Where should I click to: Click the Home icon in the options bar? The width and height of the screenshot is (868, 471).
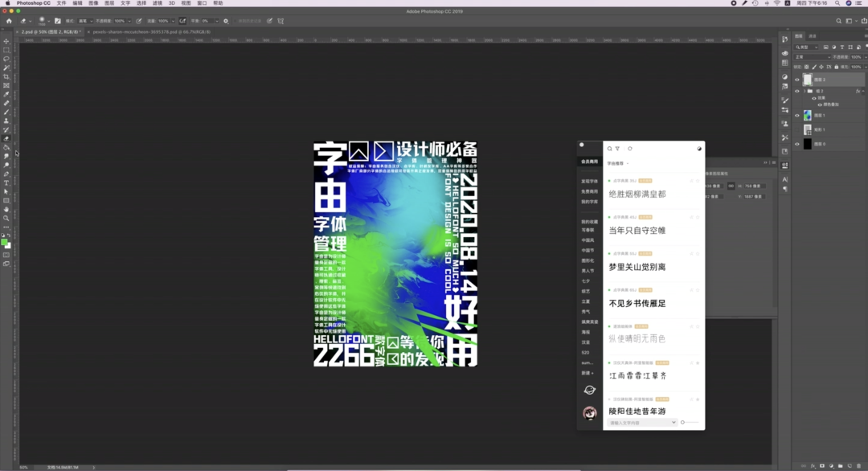tap(9, 21)
